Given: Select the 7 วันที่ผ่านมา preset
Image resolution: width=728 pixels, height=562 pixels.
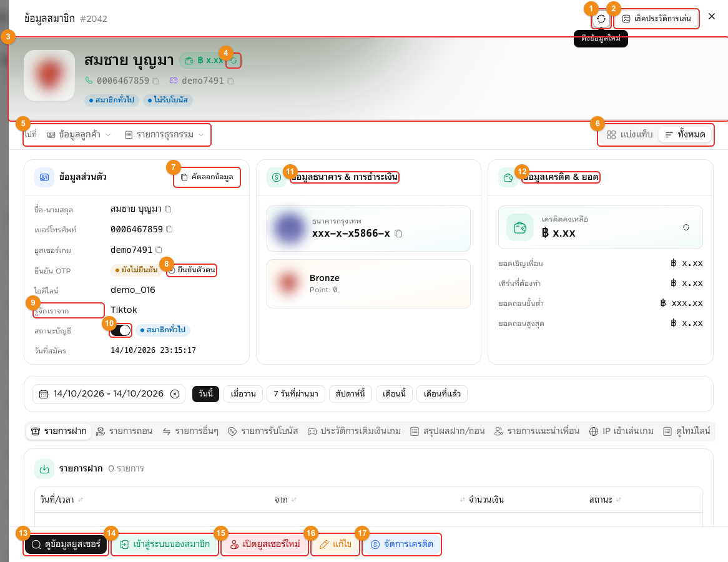Looking at the screenshot, I should click(296, 394).
